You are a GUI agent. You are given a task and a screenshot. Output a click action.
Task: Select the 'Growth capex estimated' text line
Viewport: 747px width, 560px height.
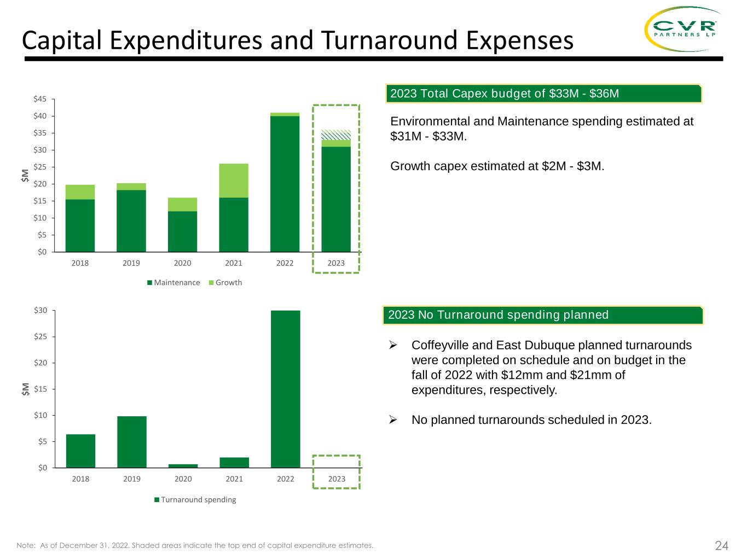[497, 166]
